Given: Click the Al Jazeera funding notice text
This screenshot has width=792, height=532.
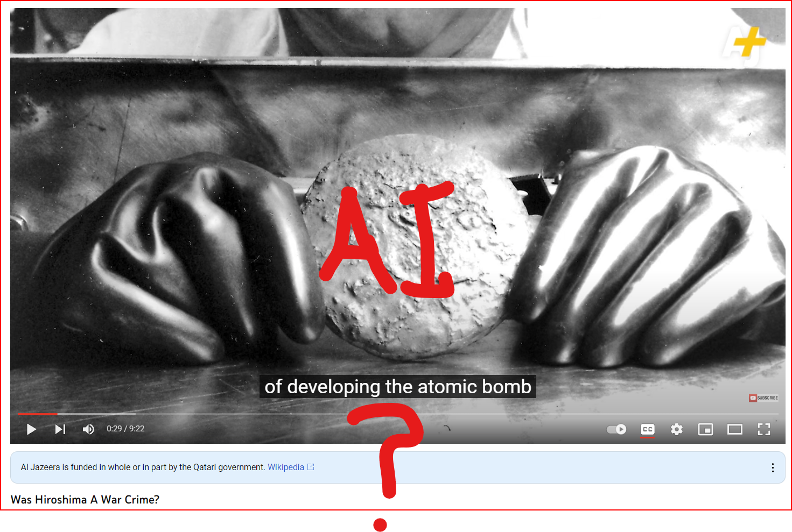Looking at the screenshot, I should pos(143,467).
